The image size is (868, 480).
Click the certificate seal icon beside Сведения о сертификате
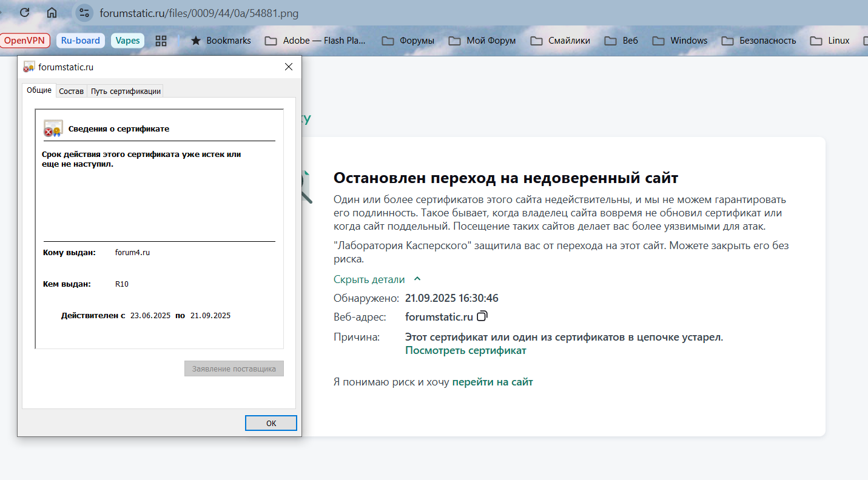click(52, 128)
